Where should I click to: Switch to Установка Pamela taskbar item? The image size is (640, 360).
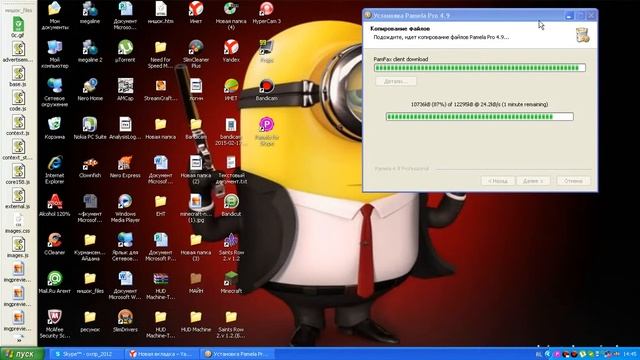237,354
